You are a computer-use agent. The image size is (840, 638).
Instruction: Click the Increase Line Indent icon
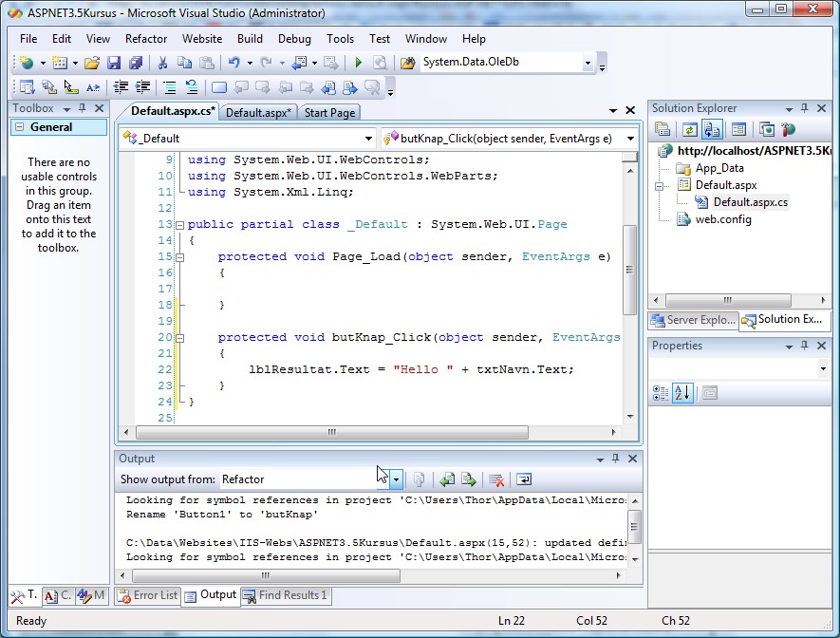[142, 87]
